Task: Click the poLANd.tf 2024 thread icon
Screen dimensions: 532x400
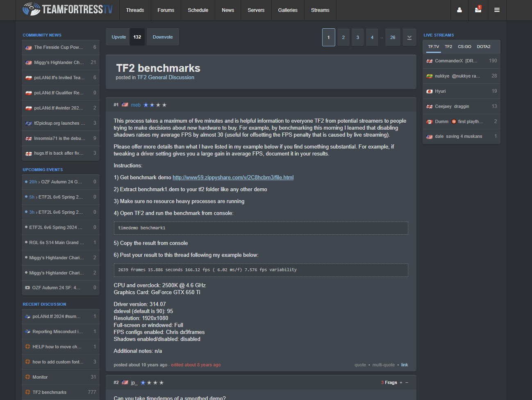Action: pyautogui.click(x=28, y=316)
